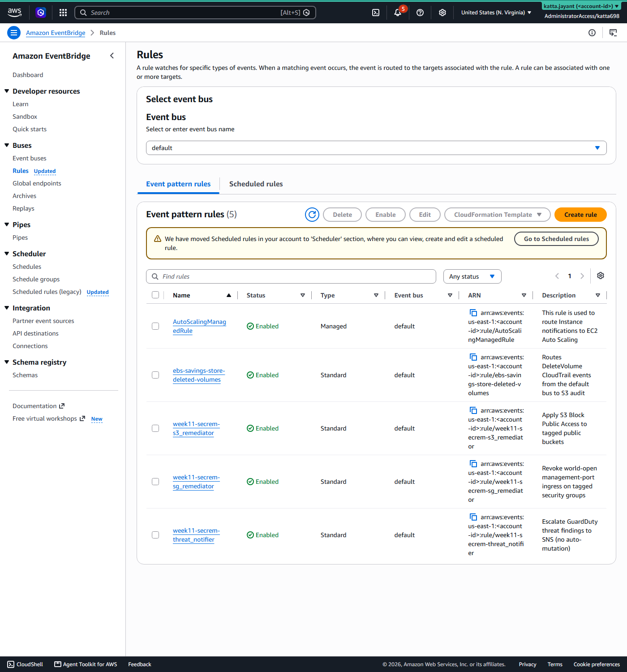This screenshot has width=627, height=672.
Task: Refresh the event pattern rules list
Action: 312,215
